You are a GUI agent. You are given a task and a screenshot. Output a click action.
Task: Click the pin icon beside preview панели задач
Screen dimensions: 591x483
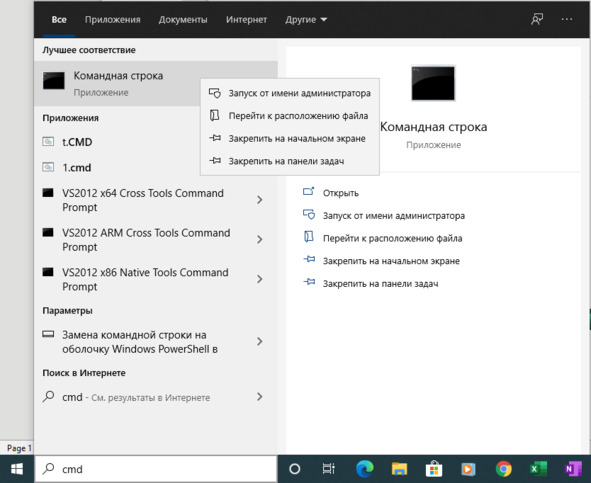click(309, 282)
